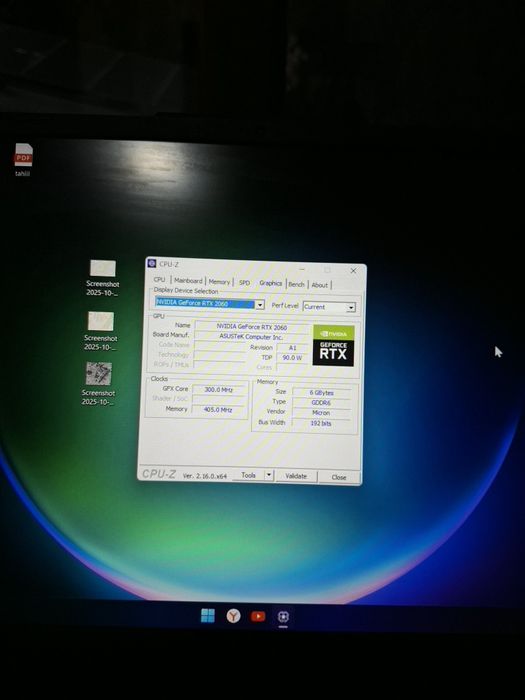Viewport: 525px width, 700px height.
Task: Open the Memory tab
Action: point(219,282)
